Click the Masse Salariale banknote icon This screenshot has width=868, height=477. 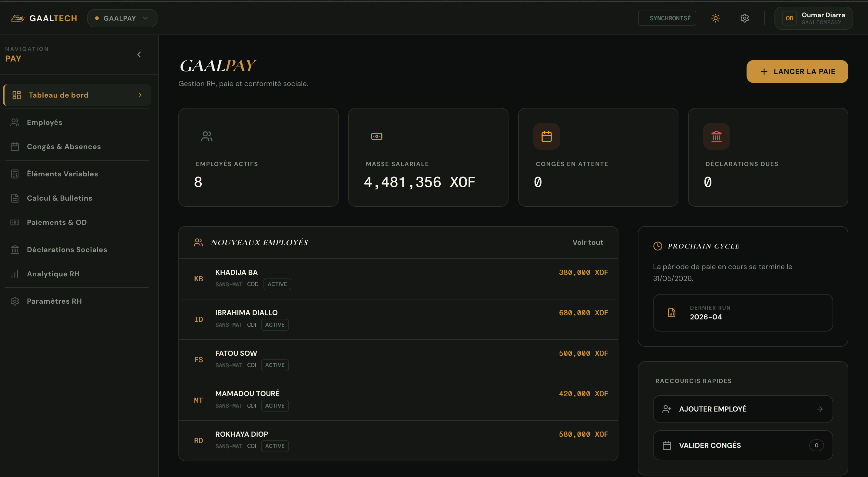pyautogui.click(x=377, y=137)
